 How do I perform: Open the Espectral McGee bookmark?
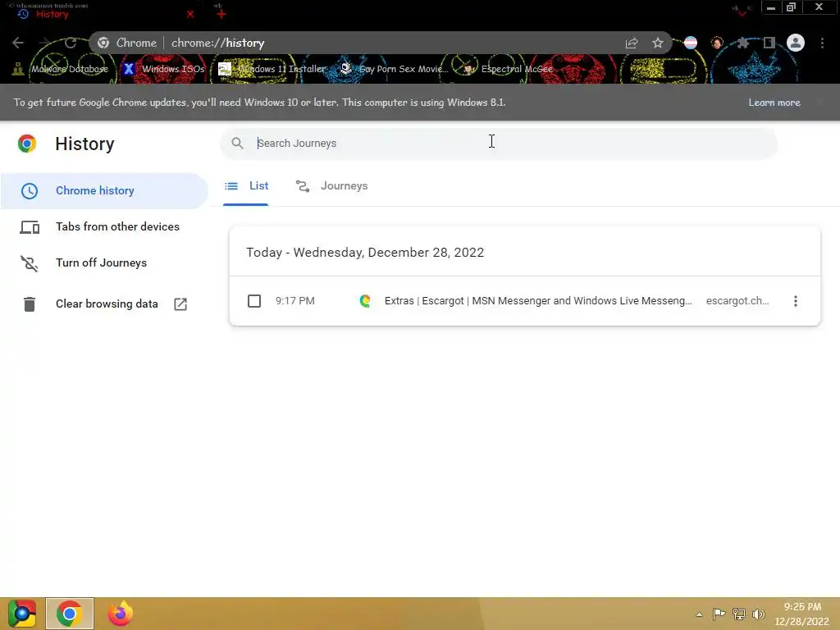(508, 69)
